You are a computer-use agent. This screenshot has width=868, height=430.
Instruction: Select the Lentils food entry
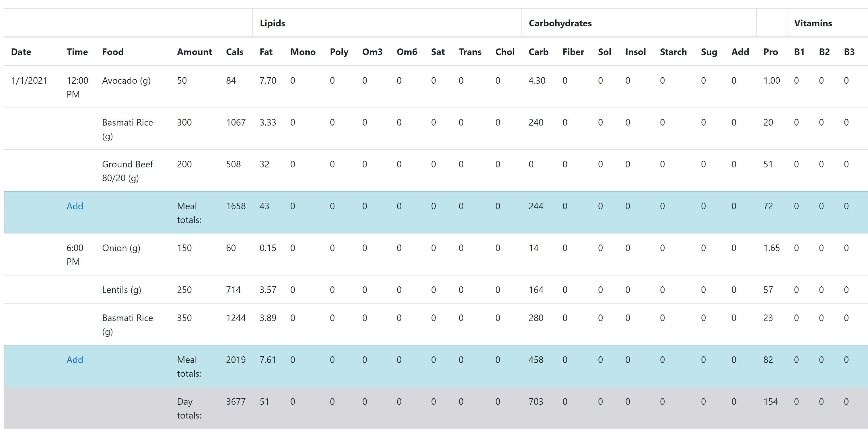pyautogui.click(x=122, y=289)
